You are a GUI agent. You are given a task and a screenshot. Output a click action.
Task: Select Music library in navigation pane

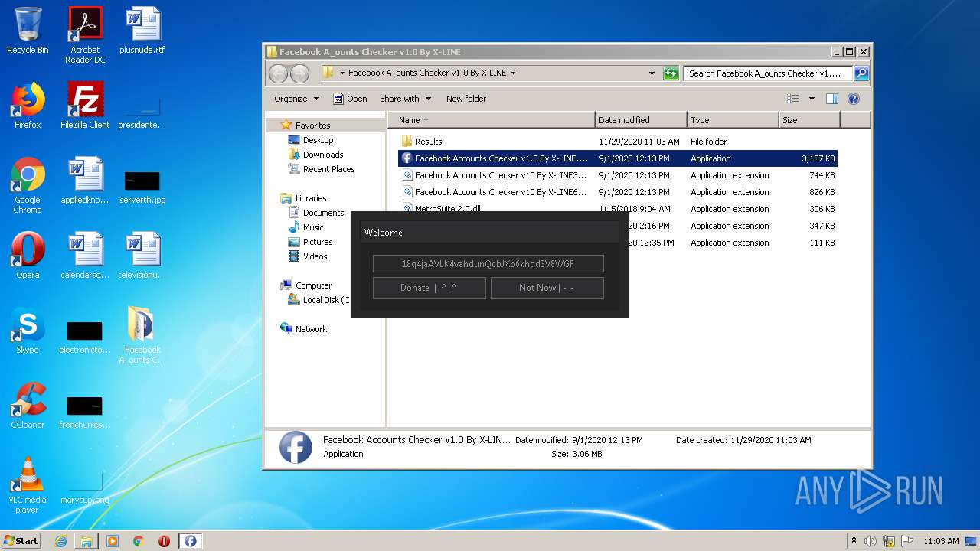click(x=313, y=227)
